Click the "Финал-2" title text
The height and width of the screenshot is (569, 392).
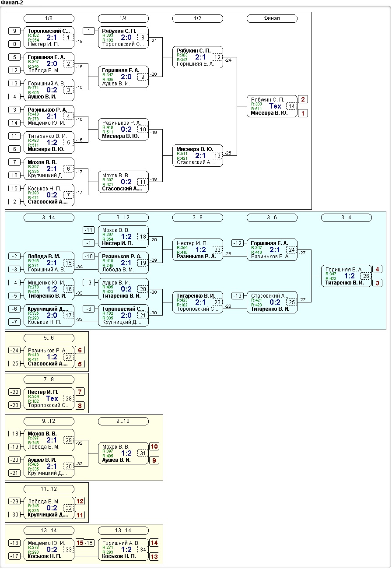12,3
